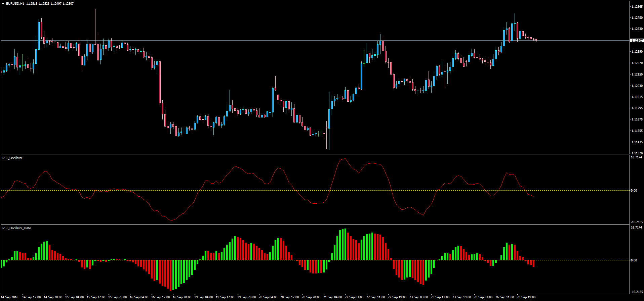Image resolution: width=644 pixels, height=301 pixels.
Task: Click the current price tag 1.12507
Action: (x=637, y=40)
